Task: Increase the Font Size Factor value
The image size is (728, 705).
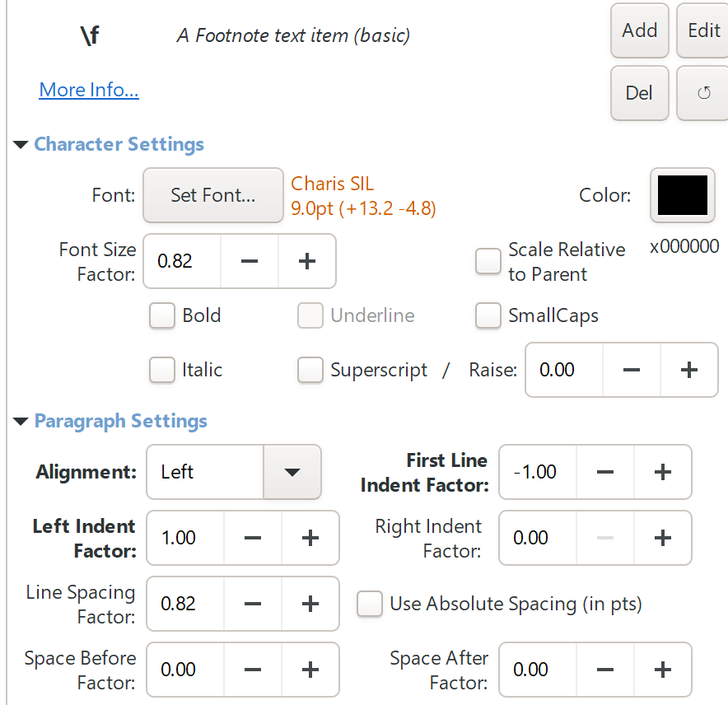Action: click(x=306, y=261)
